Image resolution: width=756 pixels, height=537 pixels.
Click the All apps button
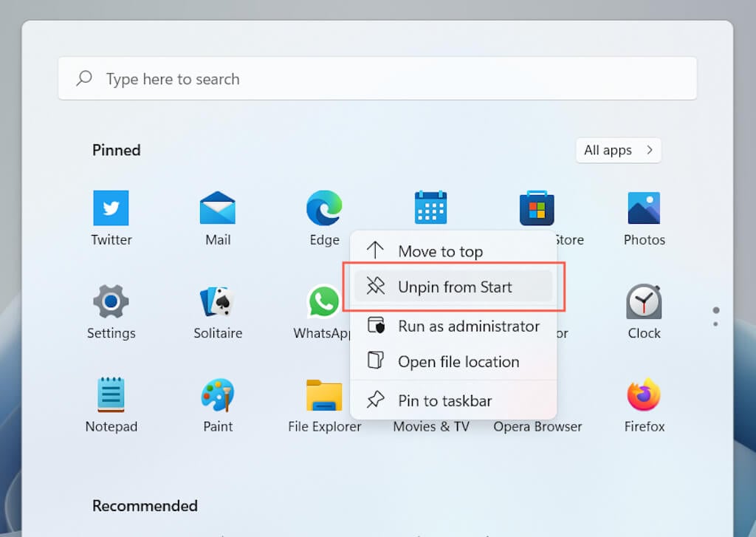[x=618, y=150]
